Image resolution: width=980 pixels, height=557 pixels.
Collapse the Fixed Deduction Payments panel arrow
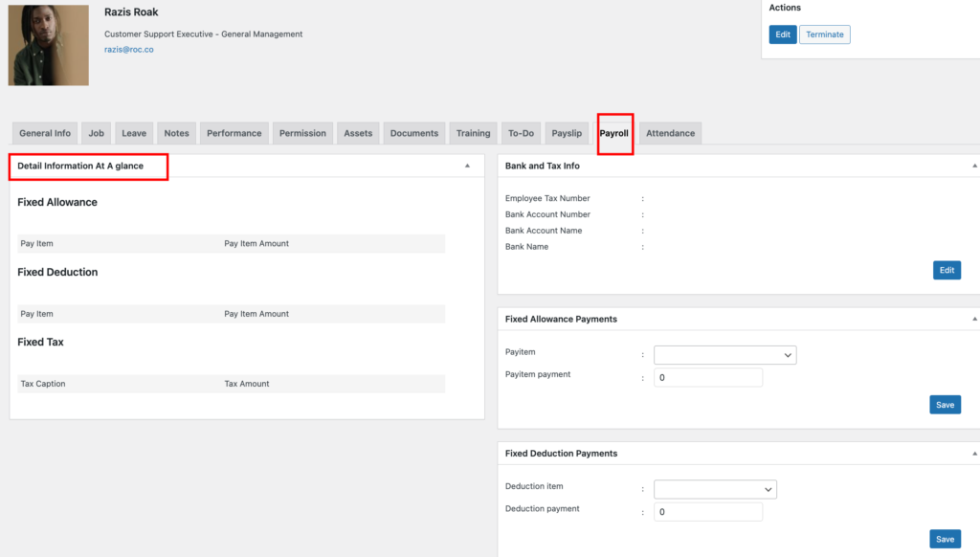pyautogui.click(x=974, y=454)
